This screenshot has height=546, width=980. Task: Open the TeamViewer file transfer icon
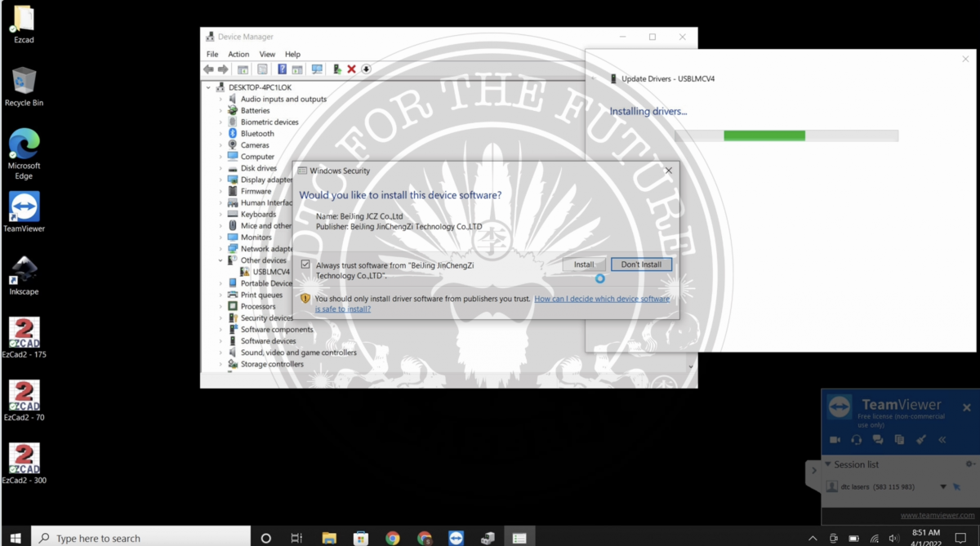(899, 439)
